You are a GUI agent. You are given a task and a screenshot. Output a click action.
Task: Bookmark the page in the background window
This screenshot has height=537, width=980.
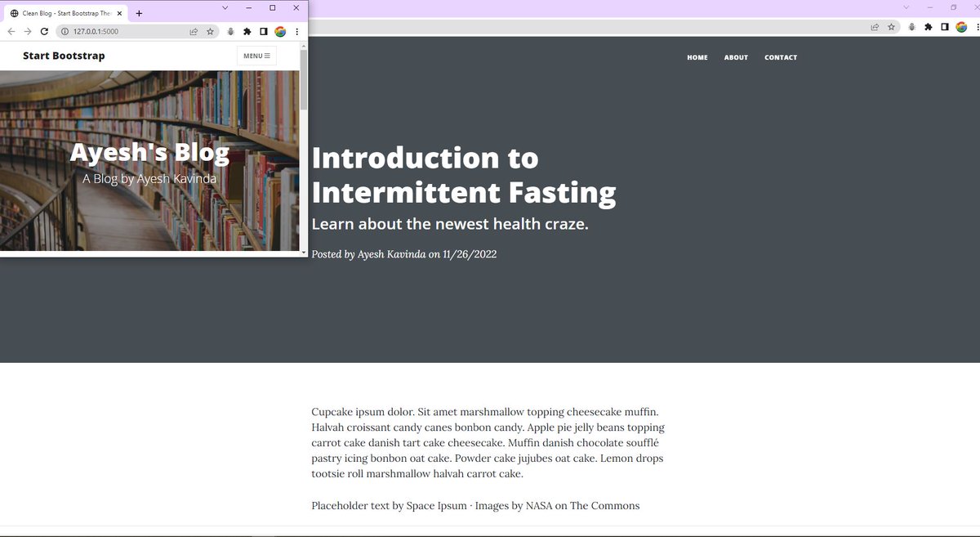click(891, 27)
